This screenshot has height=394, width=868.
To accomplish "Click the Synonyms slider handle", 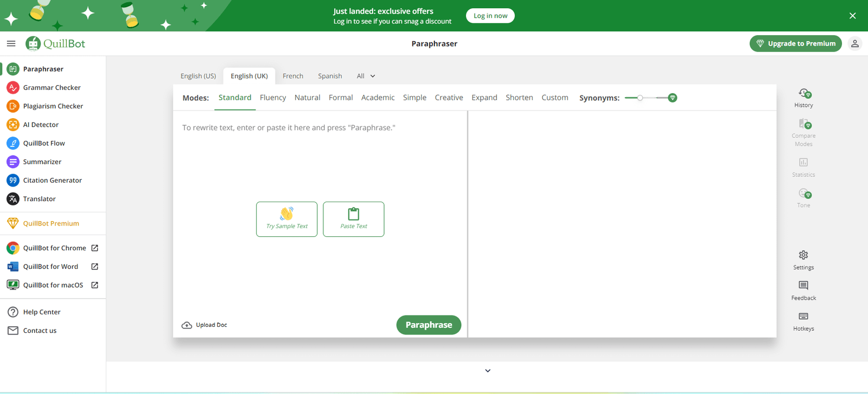I will click(640, 98).
